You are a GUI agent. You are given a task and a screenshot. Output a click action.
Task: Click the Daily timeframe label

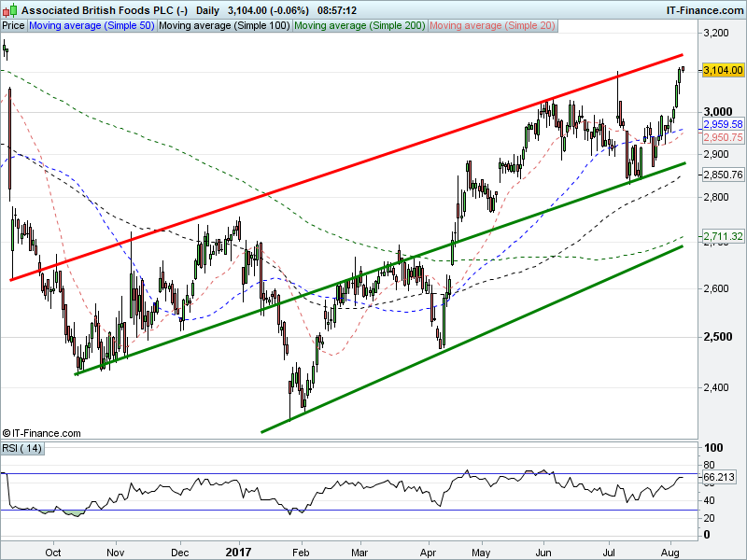pyautogui.click(x=207, y=10)
